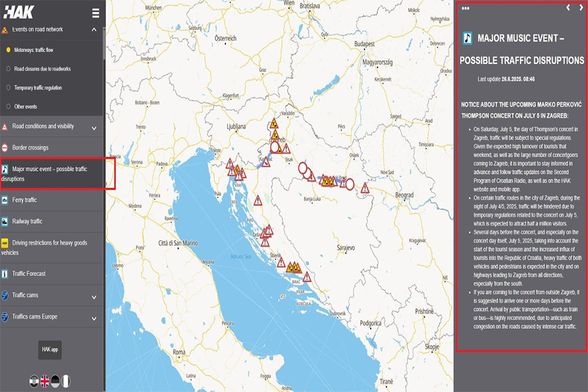Viewport: 588px width, 392px height.
Task: Open the Border crossings menu item
Action: pos(51,148)
